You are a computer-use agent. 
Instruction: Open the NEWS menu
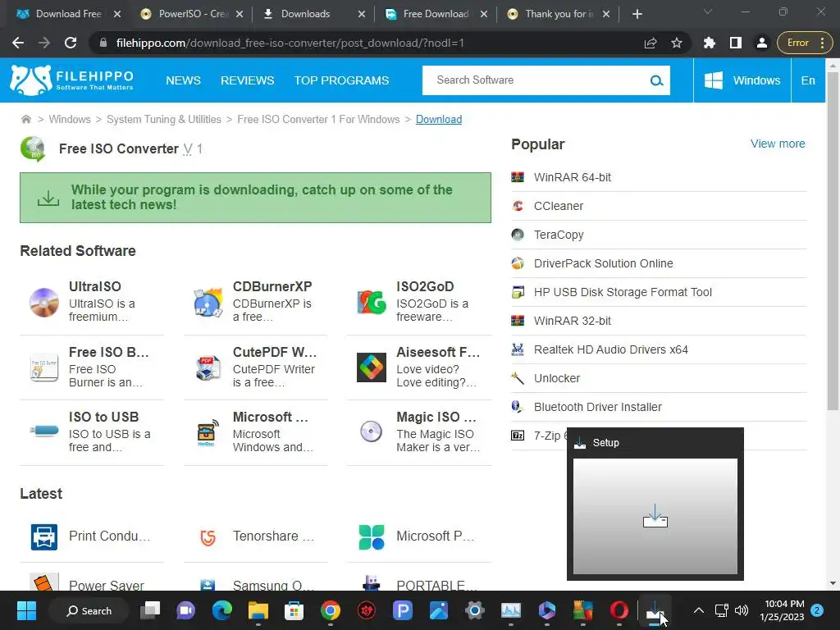coord(183,80)
